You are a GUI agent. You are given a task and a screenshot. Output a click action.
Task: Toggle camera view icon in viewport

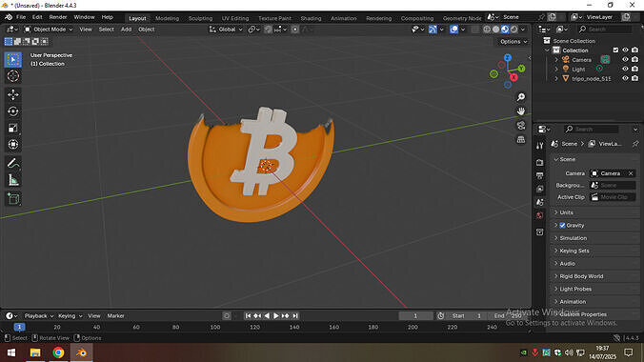(521, 126)
